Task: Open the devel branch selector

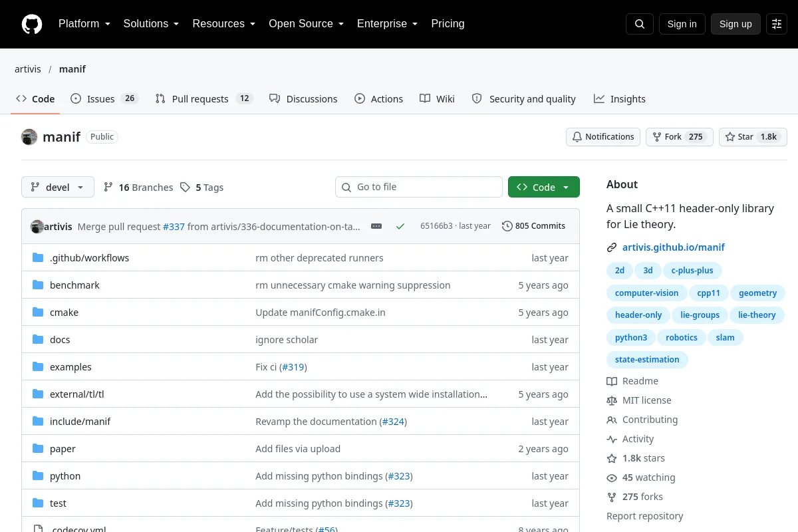Action: point(58,188)
